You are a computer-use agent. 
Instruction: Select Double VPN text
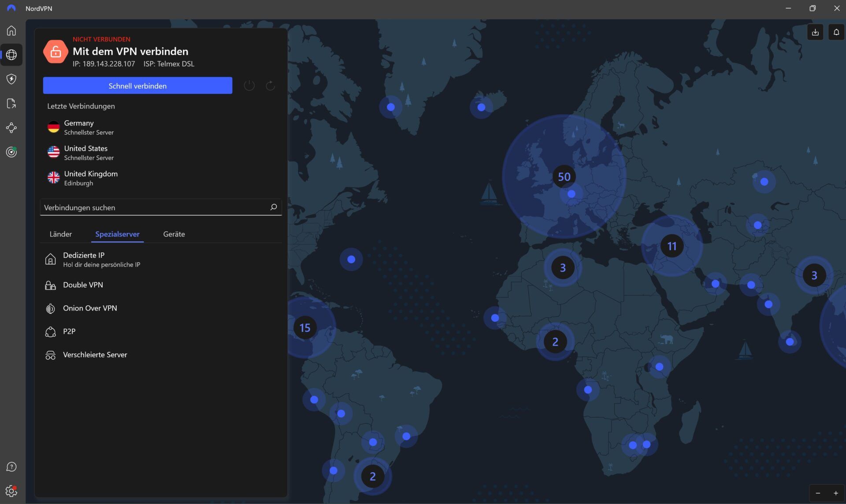(x=83, y=285)
